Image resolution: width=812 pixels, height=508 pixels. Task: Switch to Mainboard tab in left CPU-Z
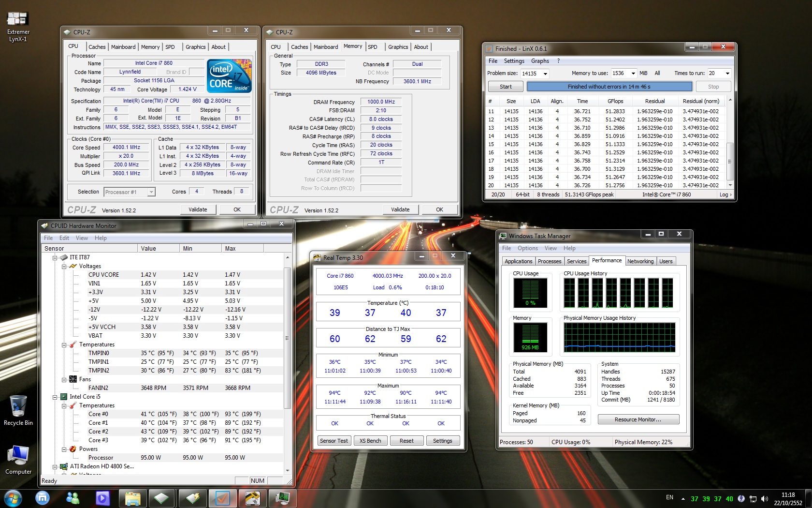(123, 47)
